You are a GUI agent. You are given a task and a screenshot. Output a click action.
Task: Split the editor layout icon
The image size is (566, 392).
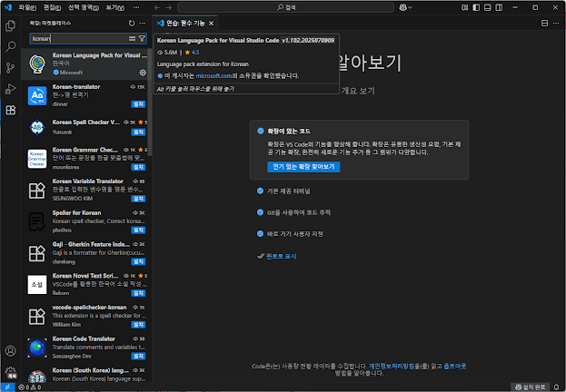point(545,23)
